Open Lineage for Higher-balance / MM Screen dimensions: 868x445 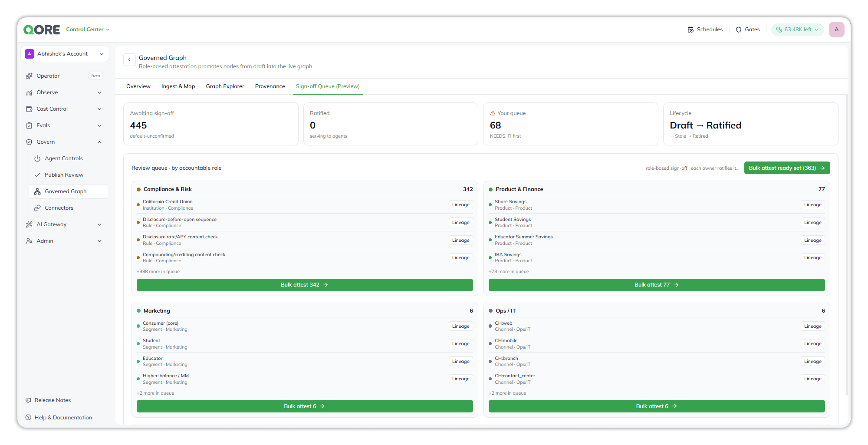click(460, 379)
